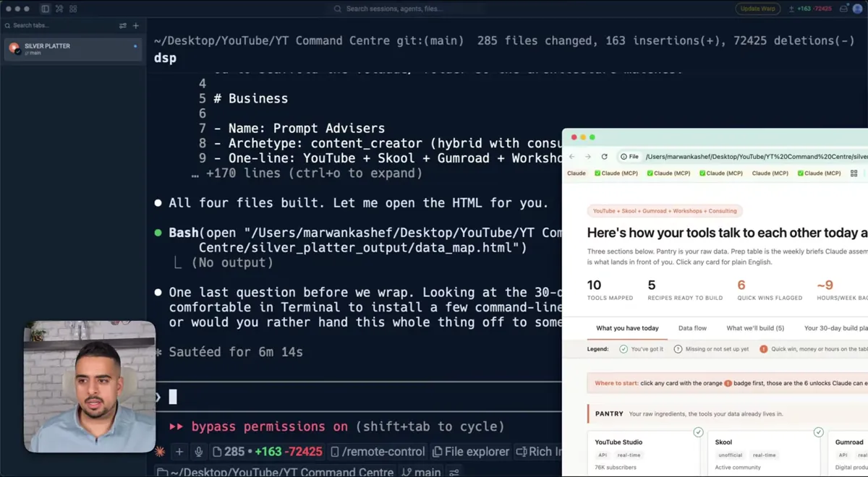Add a new tab with the plus icon
This screenshot has width=868, height=477.
[135, 25]
